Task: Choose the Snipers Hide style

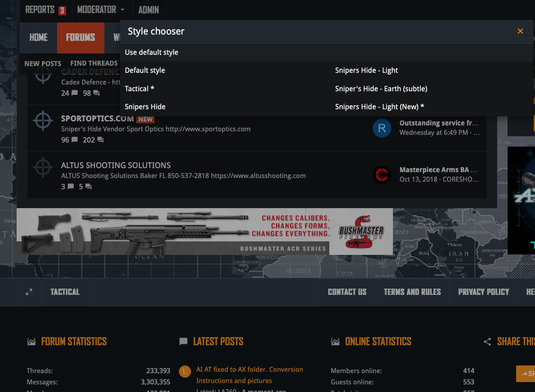Action: point(145,107)
